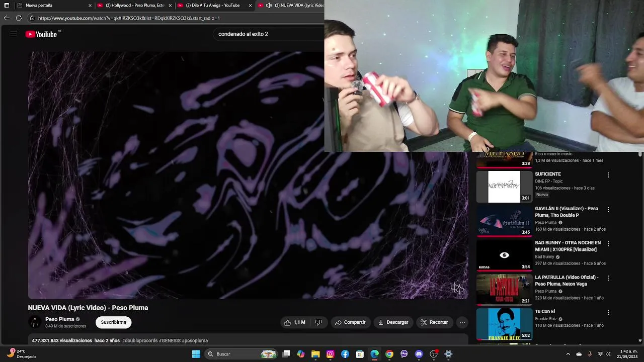Open Copilot from the taskbar
This screenshot has width=644, height=362.
point(301,354)
